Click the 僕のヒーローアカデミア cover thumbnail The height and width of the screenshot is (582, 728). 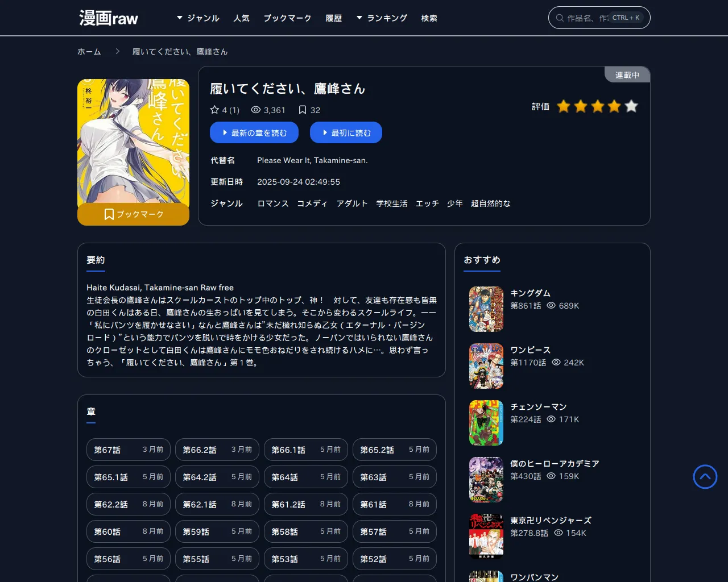click(486, 480)
